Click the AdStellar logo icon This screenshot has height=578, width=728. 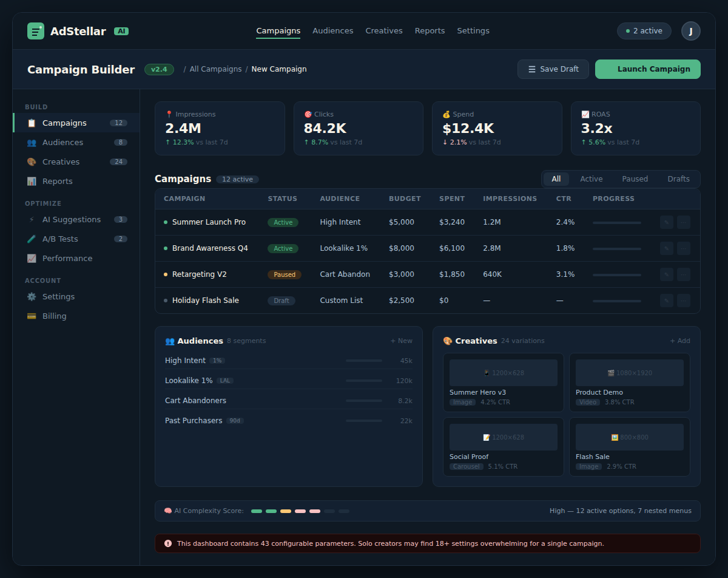point(36,31)
